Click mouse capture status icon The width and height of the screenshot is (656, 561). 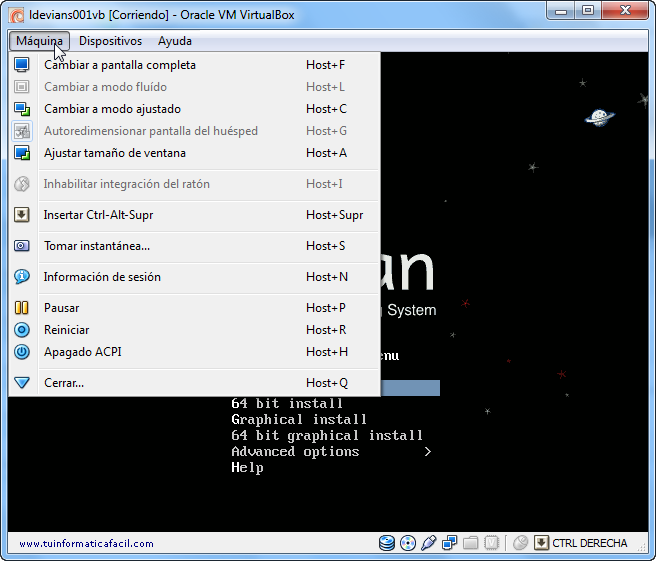[x=520, y=543]
